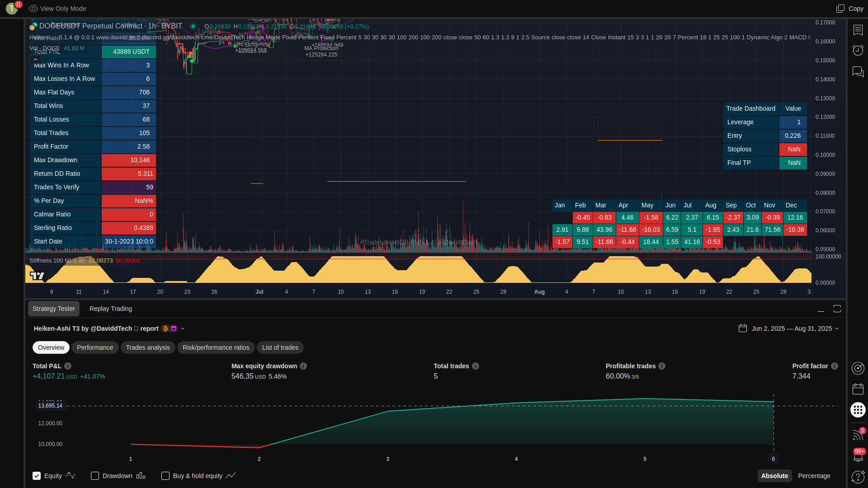Open the Strategy Tester tab
The height and width of the screenshot is (488, 868).
(54, 309)
